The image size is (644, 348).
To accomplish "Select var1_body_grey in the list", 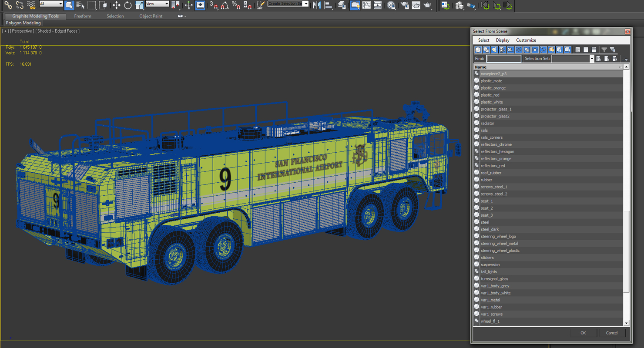I will [x=548, y=286].
